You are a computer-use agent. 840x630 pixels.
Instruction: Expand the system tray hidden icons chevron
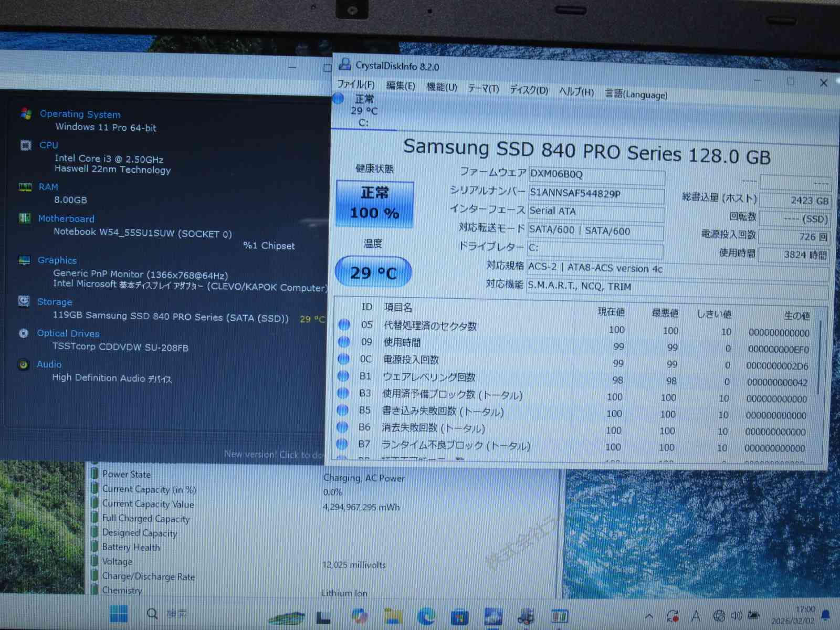(649, 616)
